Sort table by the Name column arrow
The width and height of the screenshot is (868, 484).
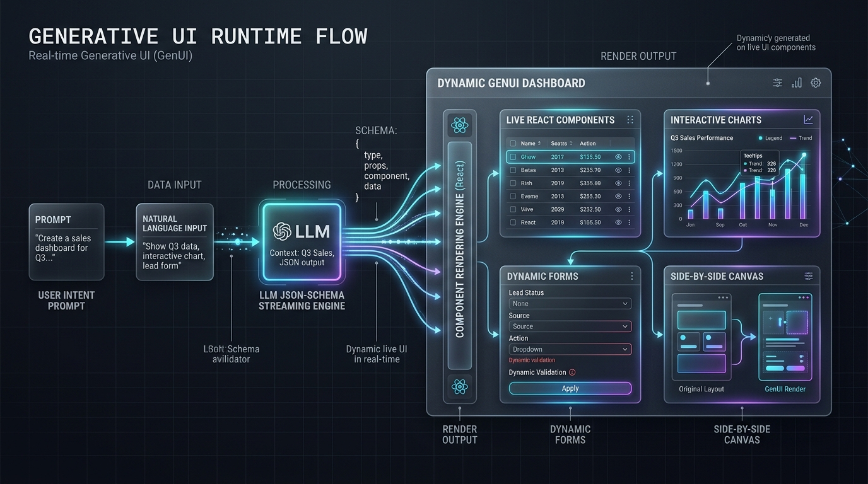[x=540, y=144]
